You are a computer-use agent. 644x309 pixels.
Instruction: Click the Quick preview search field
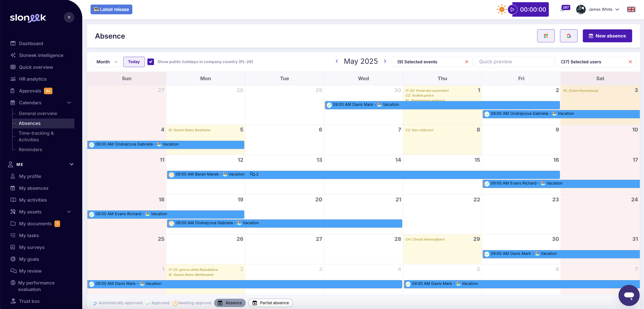pyautogui.click(x=513, y=62)
